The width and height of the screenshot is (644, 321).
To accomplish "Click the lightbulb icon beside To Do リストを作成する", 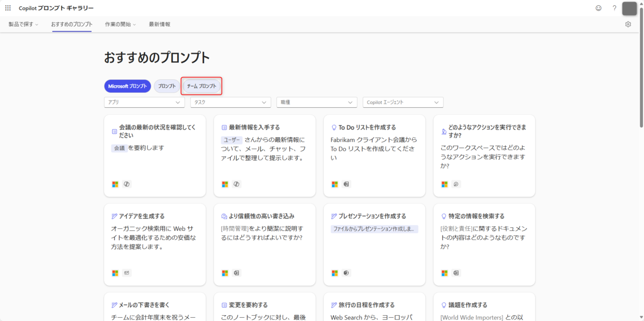I will pyautogui.click(x=334, y=128).
